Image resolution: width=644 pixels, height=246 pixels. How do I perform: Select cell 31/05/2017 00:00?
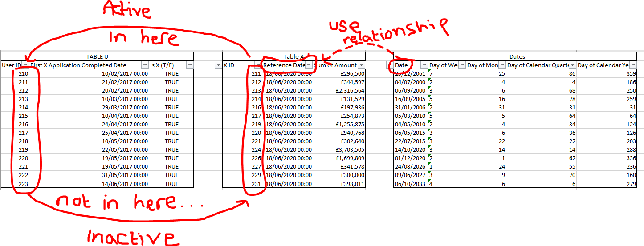(89, 175)
